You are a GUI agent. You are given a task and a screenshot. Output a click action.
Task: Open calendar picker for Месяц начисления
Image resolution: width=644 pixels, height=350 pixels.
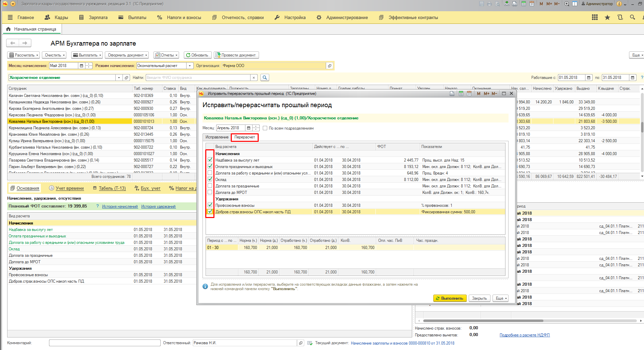pos(81,66)
